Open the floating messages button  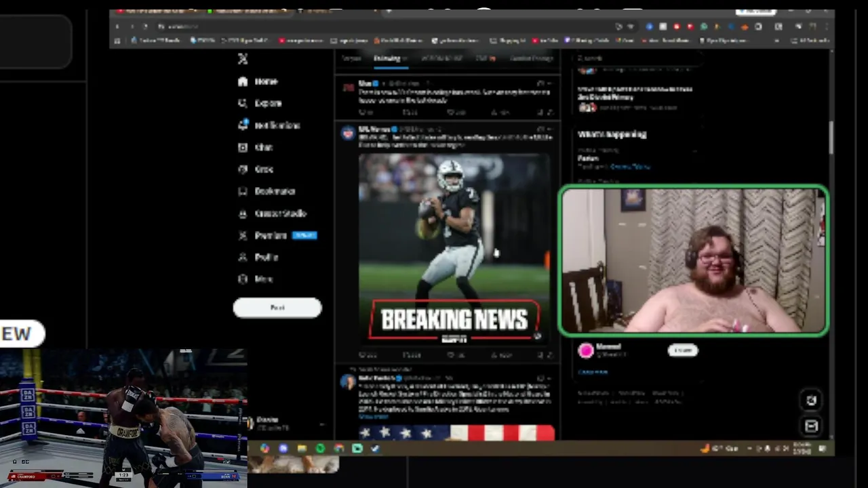[x=811, y=426]
